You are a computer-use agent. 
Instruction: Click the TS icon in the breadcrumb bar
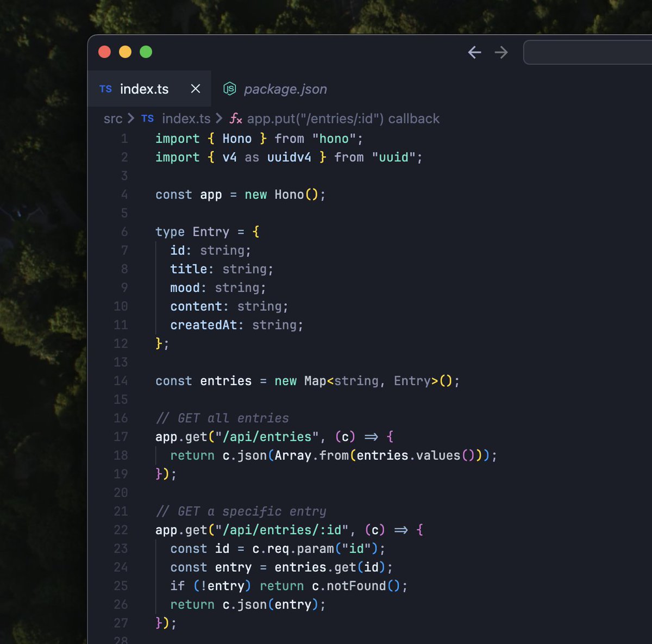tap(147, 118)
